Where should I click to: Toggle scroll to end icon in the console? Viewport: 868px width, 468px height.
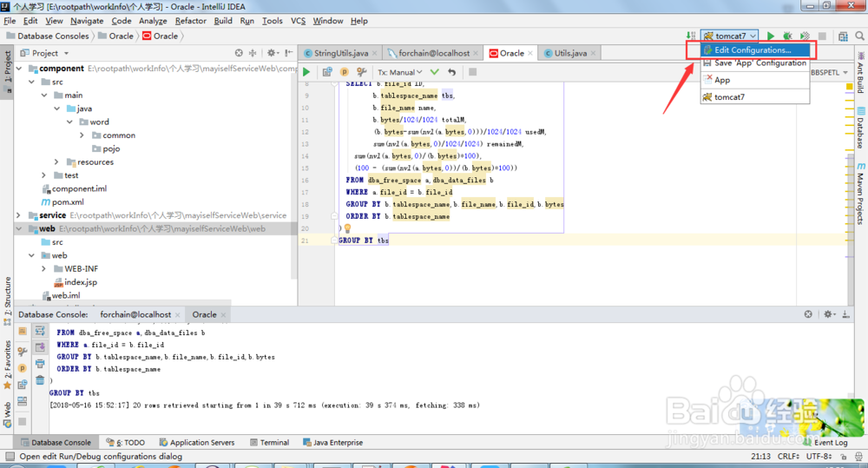pos(40,347)
